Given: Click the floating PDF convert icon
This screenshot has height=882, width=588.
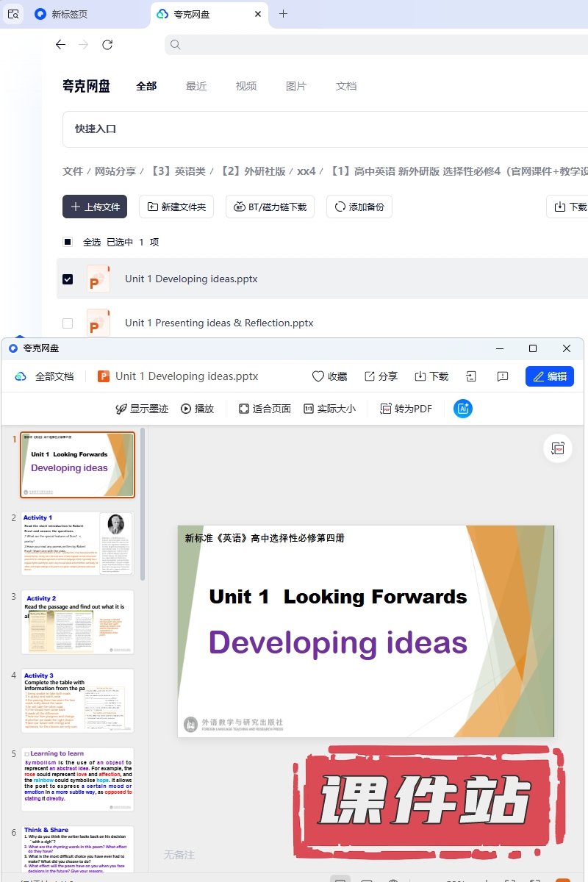Looking at the screenshot, I should [x=558, y=448].
